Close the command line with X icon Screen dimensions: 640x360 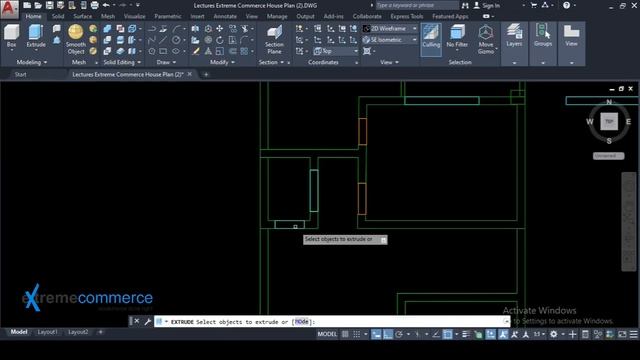coord(137,321)
